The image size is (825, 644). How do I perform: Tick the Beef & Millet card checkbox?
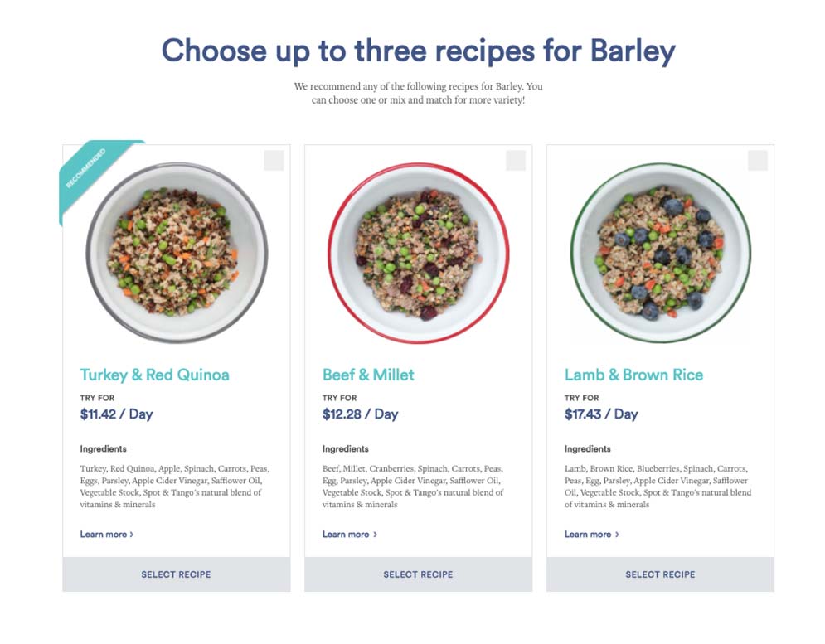point(516,161)
